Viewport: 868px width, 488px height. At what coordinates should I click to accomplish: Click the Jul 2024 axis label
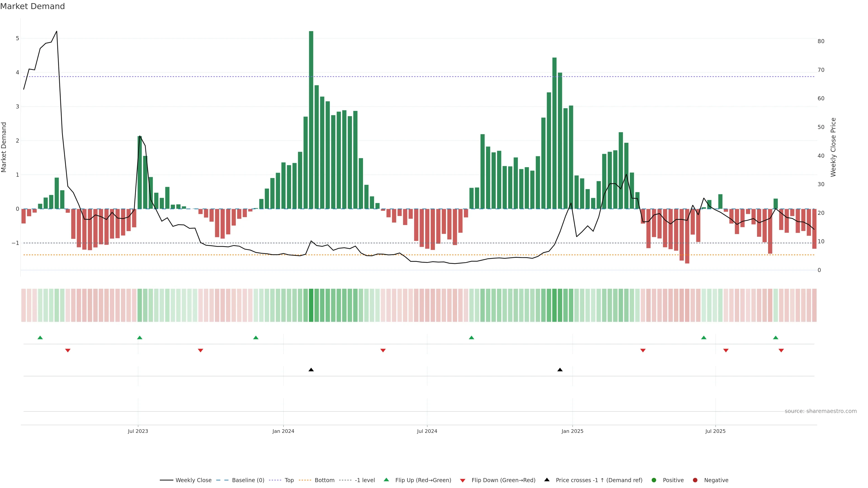coord(427,431)
